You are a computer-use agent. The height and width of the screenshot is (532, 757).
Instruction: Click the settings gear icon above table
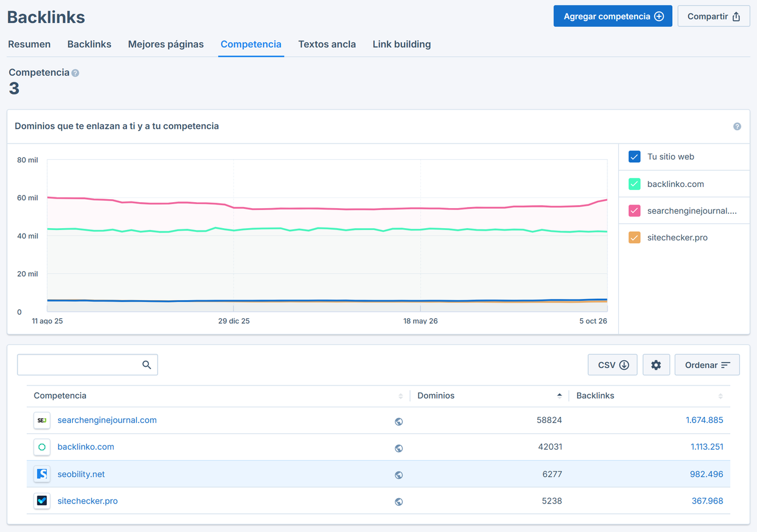656,365
